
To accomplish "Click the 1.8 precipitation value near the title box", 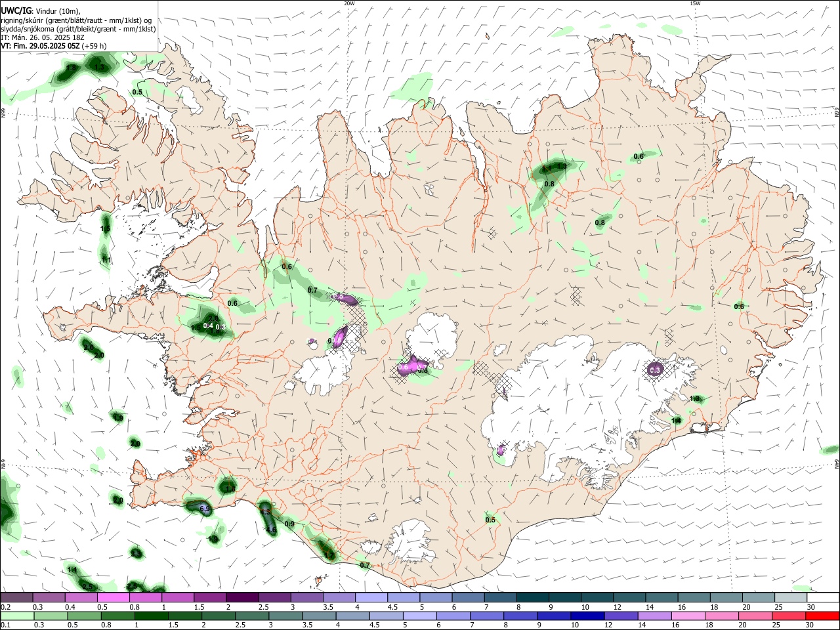I will [x=71, y=68].
